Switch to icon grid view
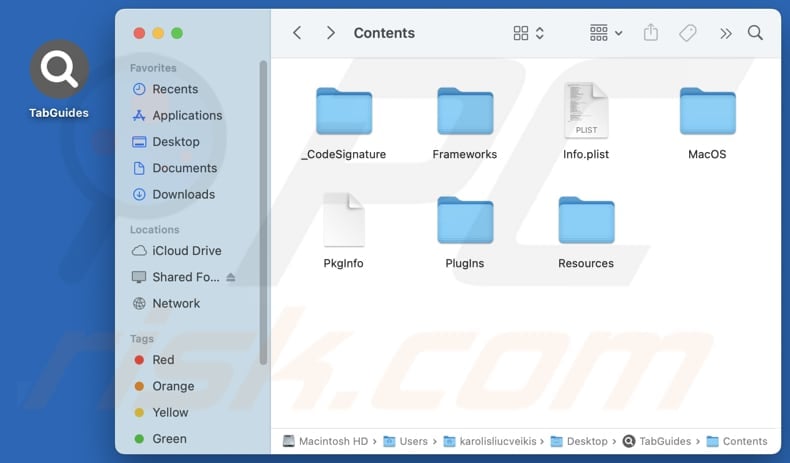 point(520,33)
